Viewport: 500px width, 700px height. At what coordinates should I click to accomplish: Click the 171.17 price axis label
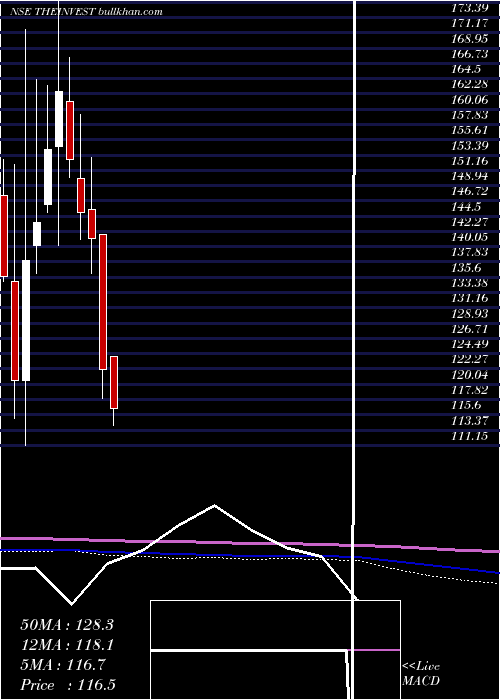pyautogui.click(x=470, y=23)
